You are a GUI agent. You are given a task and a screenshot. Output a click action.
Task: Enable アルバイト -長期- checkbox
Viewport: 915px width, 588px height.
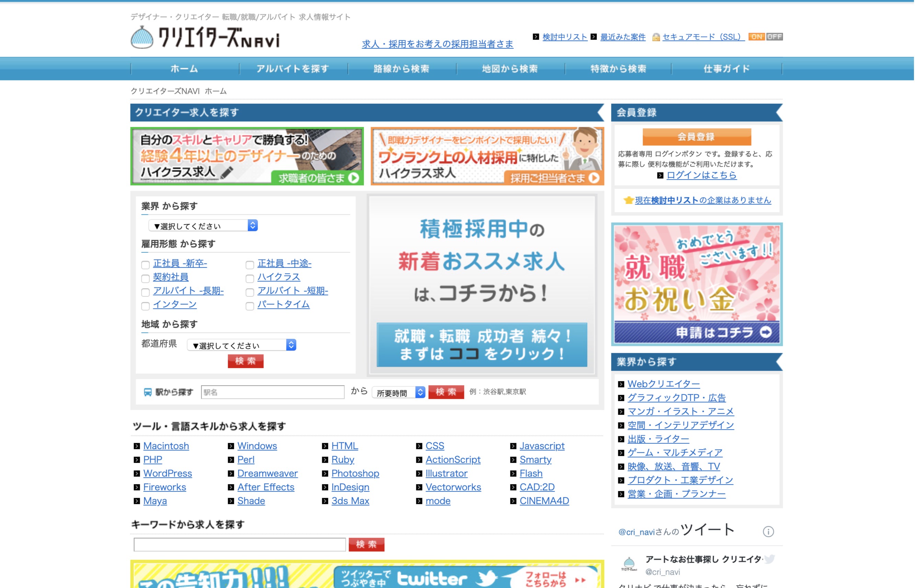coord(145,292)
